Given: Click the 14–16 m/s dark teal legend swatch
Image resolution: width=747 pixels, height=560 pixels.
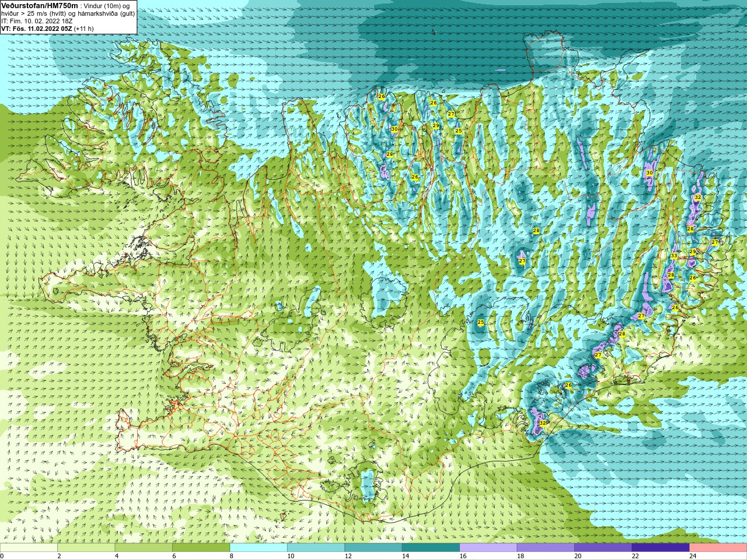Looking at the screenshot, I should click(x=431, y=548).
